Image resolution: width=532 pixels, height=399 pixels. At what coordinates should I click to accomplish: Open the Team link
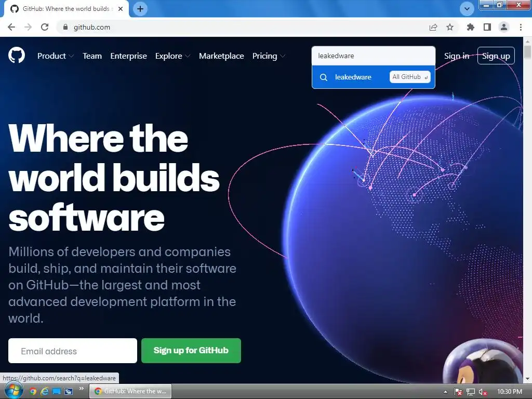[x=92, y=56]
